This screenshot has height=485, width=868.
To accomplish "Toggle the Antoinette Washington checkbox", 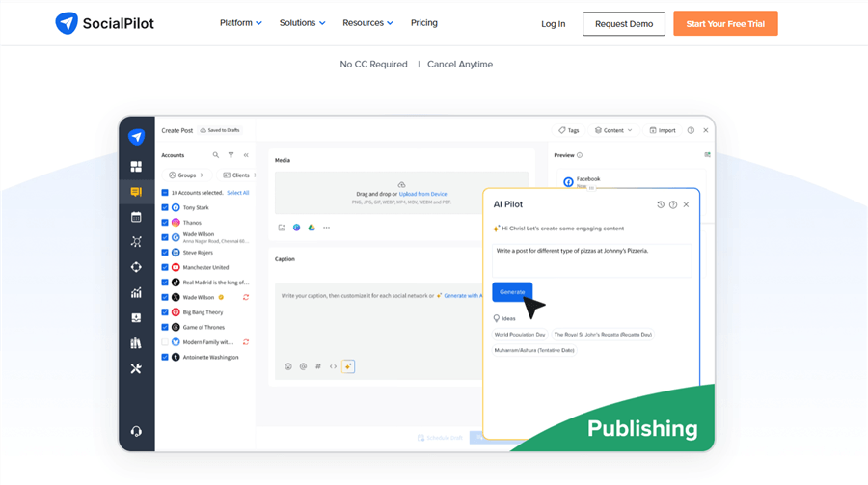I will point(164,357).
